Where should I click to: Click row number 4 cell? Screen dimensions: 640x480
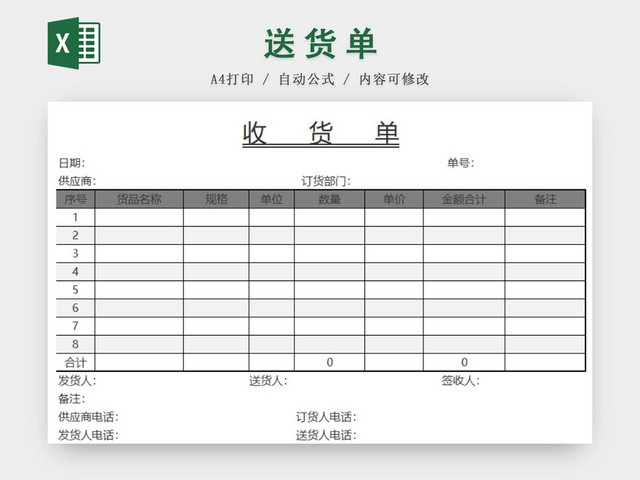pos(76,272)
